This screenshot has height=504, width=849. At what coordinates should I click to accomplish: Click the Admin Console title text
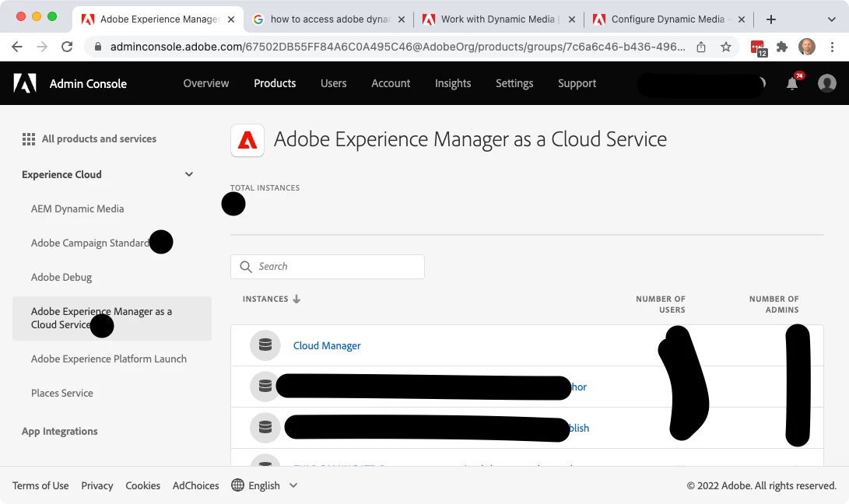(88, 83)
